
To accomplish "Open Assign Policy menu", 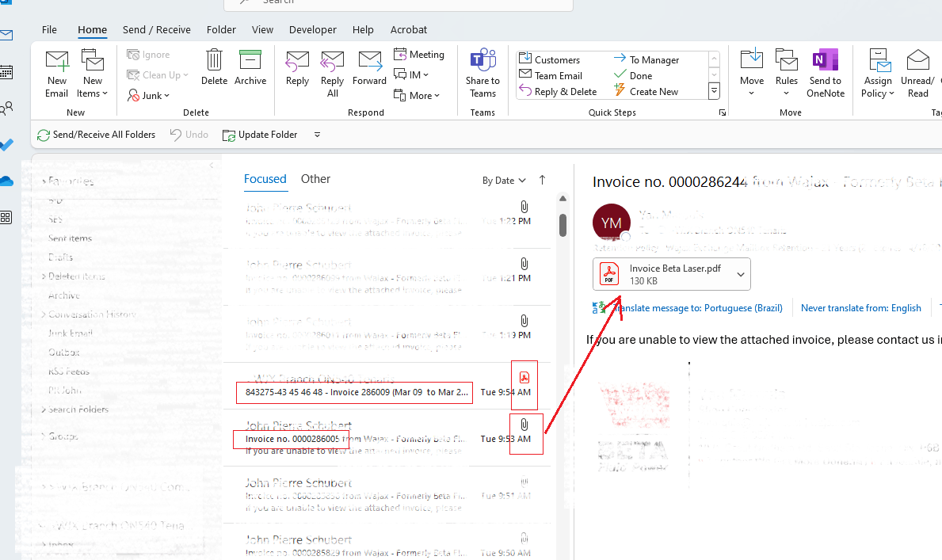I will (878, 74).
